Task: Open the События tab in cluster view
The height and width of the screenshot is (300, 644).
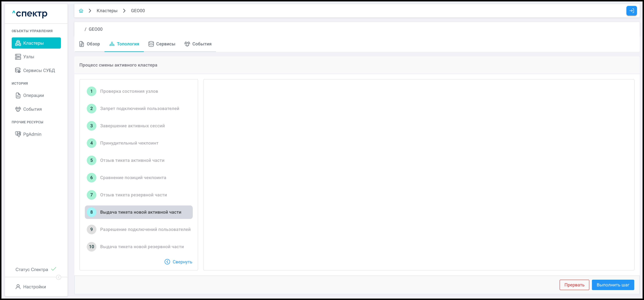Action: (198, 44)
